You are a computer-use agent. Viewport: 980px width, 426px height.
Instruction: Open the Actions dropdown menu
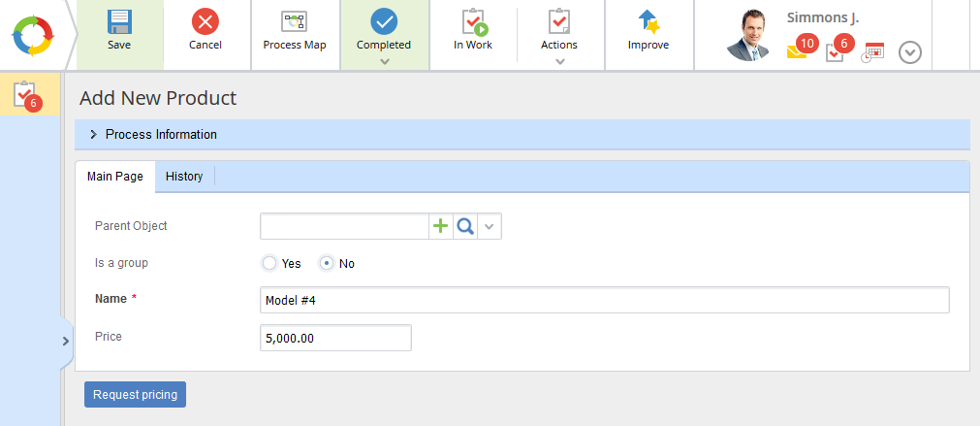click(559, 61)
